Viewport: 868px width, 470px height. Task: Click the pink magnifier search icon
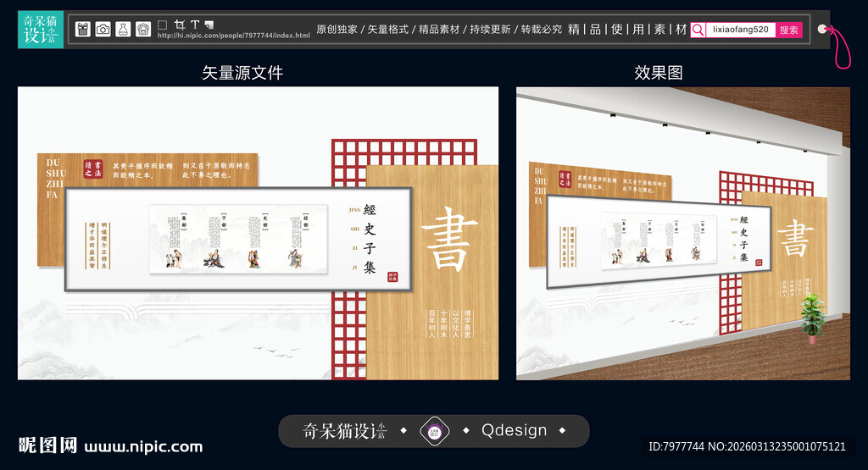698,30
